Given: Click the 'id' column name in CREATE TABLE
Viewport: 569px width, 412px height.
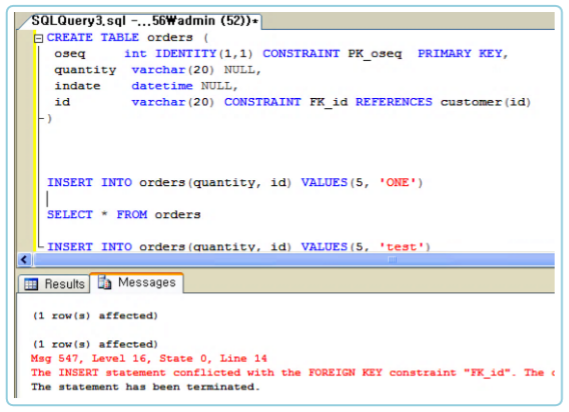Looking at the screenshot, I should pyautogui.click(x=62, y=102).
